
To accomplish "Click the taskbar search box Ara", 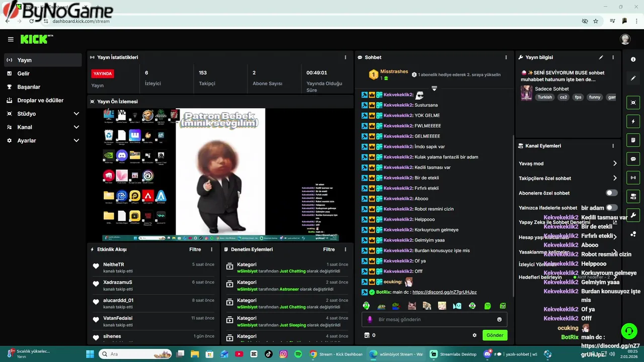I will [x=135, y=354].
